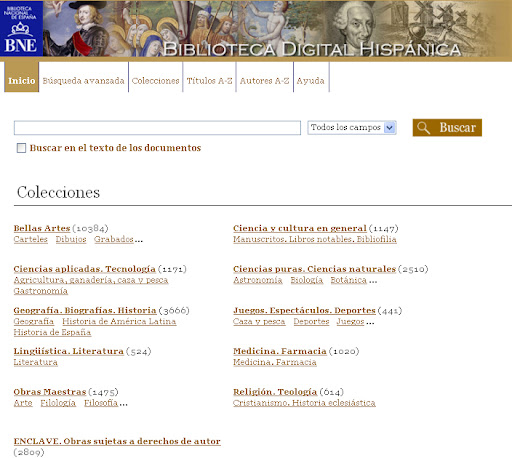Open the Autores A-Z tab
The height and width of the screenshot is (458, 512).
click(x=264, y=81)
